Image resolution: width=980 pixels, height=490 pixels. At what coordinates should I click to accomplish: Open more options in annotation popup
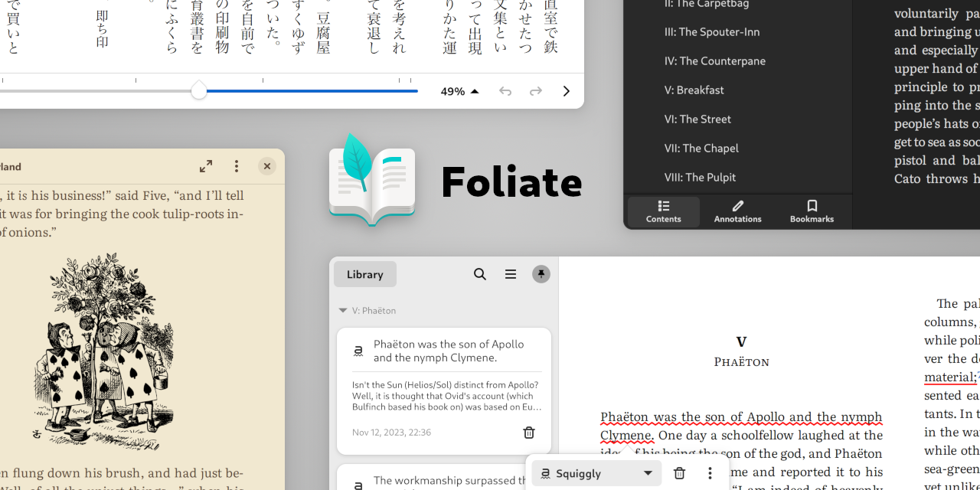(x=710, y=473)
